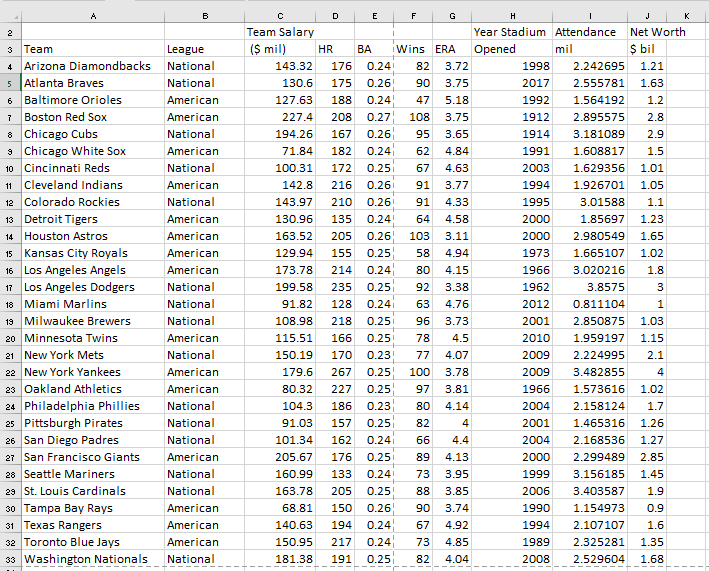Select the 'Tampa Bay Rays' cell
Screen dimensions: 709x571
(x=93, y=509)
